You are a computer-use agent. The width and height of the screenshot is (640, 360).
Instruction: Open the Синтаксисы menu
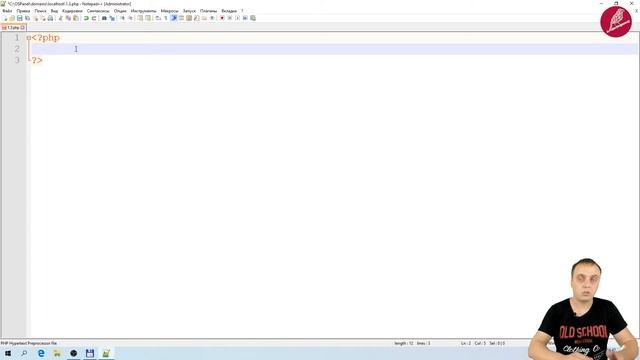pos(98,11)
